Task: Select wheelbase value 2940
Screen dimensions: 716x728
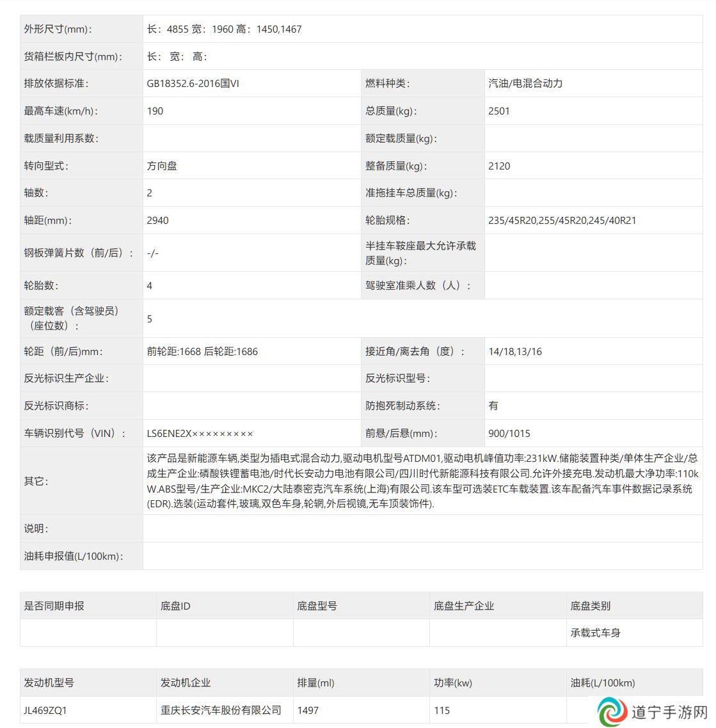Action: pyautogui.click(x=157, y=221)
